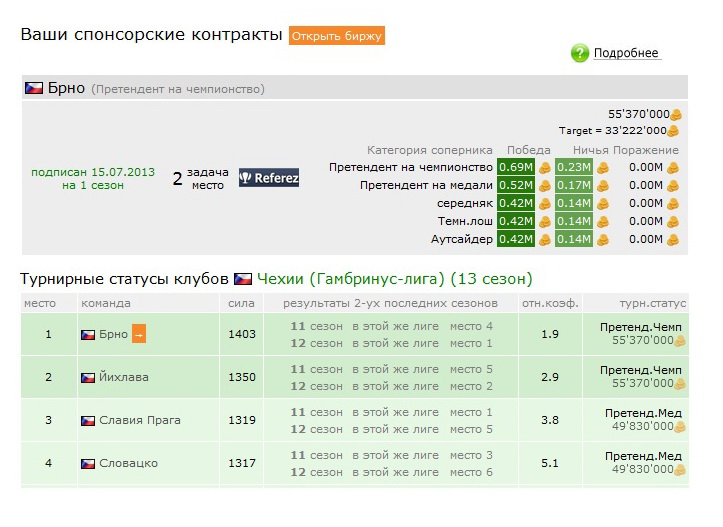The width and height of the screenshot is (723, 527).
Task: Click the 'отн.коэф.' column header
Action: 550,303
